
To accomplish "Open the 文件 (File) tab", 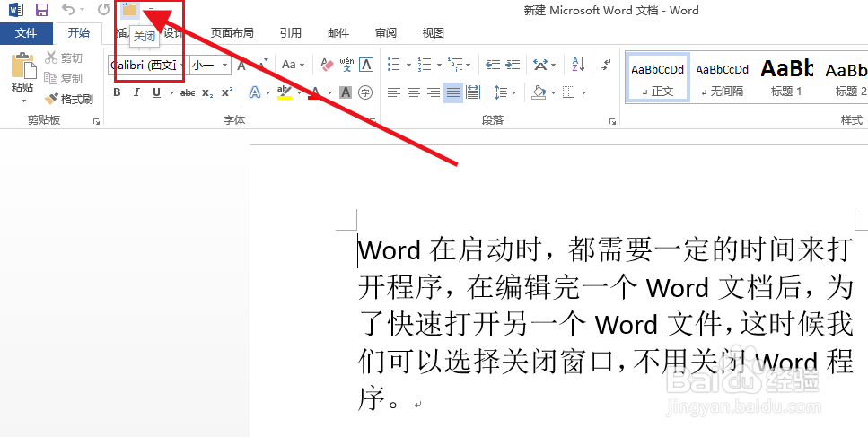I will point(26,33).
